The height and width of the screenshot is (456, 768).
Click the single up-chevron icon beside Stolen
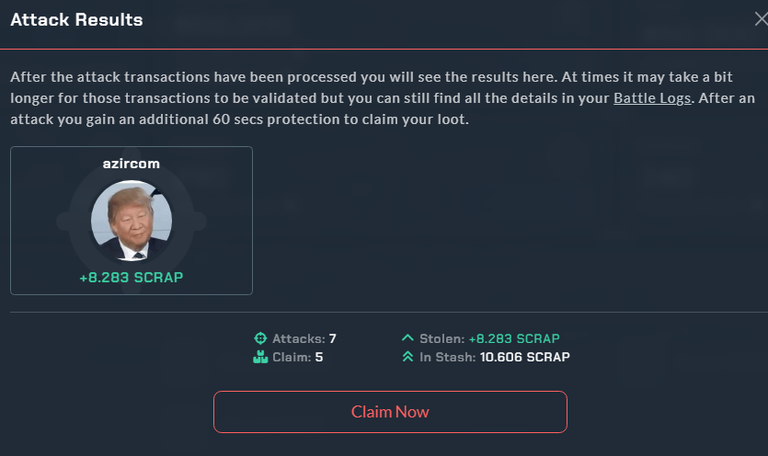[408, 338]
